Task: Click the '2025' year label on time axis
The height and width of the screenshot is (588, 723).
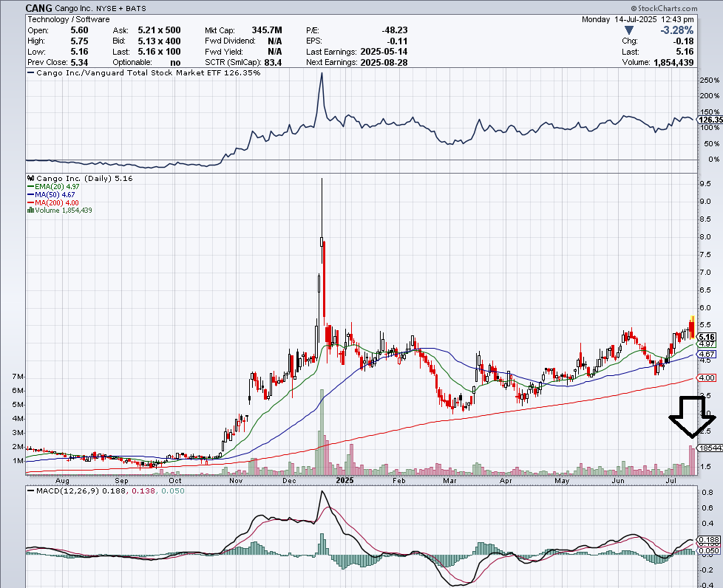Action: (x=345, y=481)
